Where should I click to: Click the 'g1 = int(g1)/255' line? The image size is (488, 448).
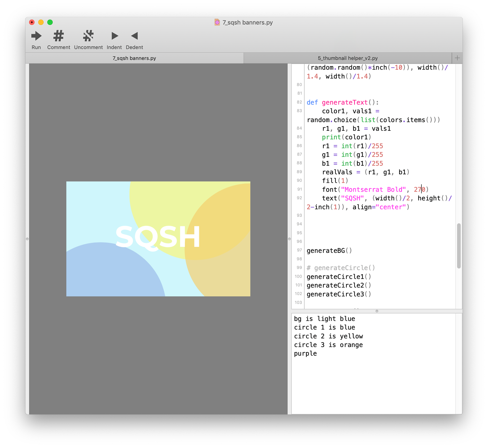pyautogui.click(x=352, y=155)
